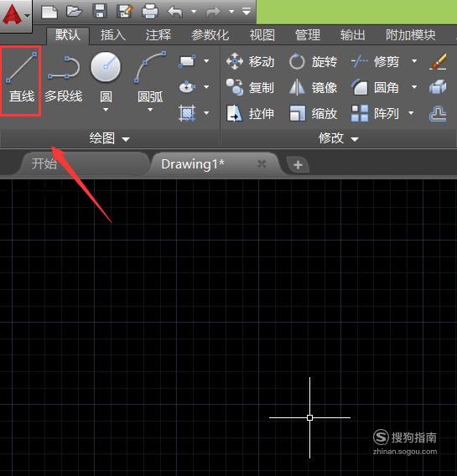Switch to the 输出 ribbon tab
Viewport: 457px width, 476px height.
point(352,35)
